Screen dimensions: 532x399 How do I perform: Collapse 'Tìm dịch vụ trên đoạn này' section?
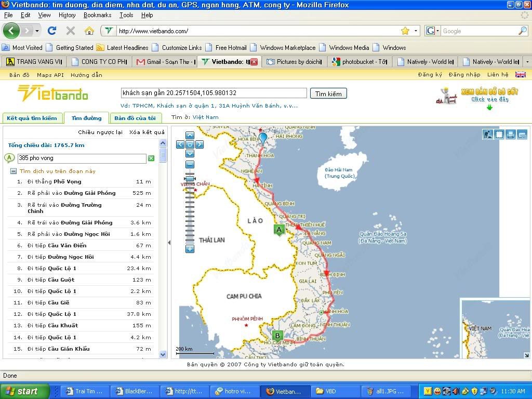13,171
